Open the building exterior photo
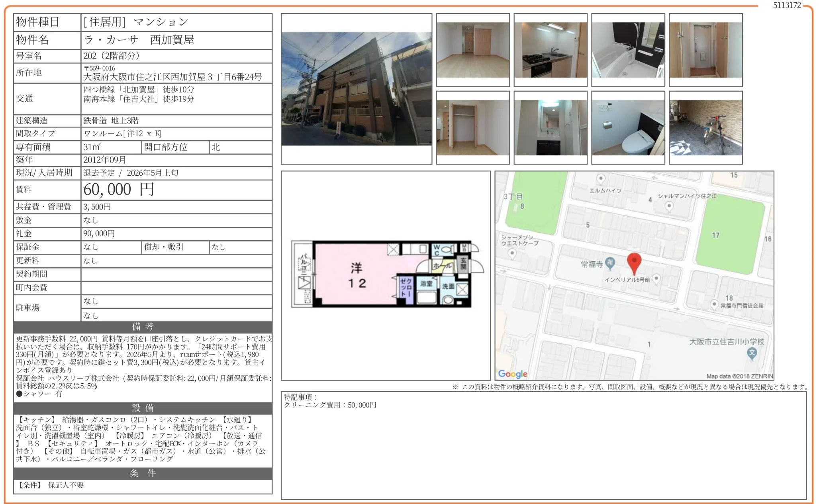The width and height of the screenshot is (819, 504). 356,89
